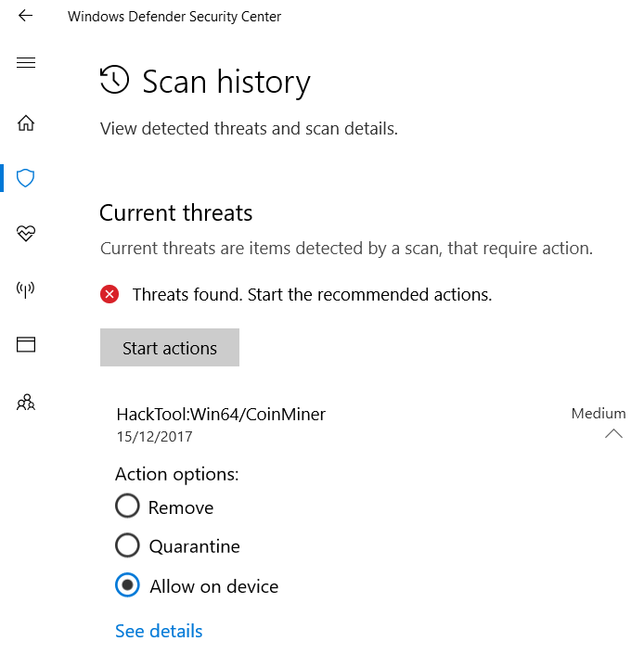Image resolution: width=644 pixels, height=654 pixels.
Task: Click the red threats found error icon
Action: [109, 294]
